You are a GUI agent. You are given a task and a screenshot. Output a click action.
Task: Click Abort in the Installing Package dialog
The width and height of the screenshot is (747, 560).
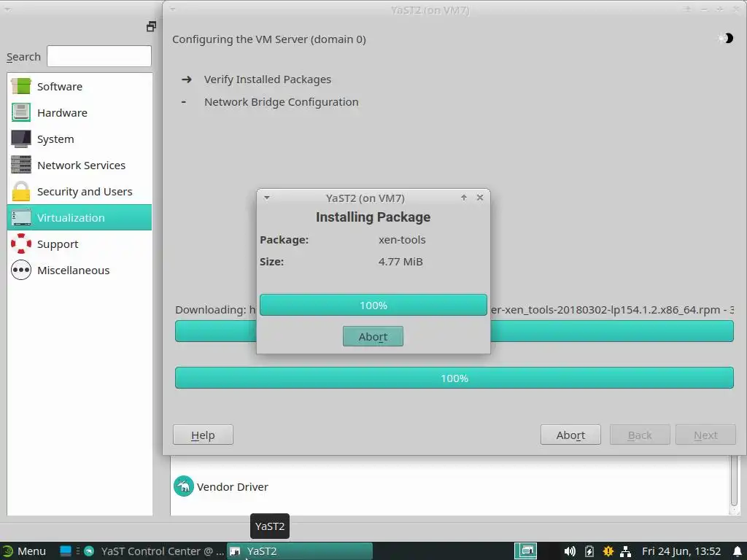click(x=373, y=336)
